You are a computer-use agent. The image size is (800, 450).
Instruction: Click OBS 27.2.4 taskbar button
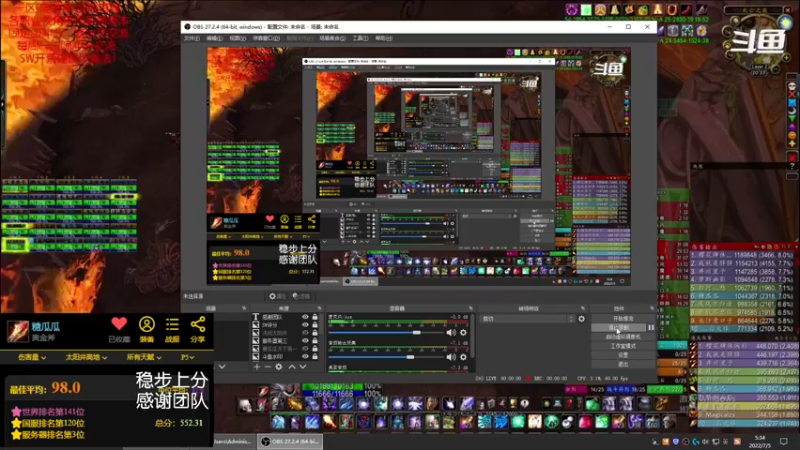coord(290,442)
